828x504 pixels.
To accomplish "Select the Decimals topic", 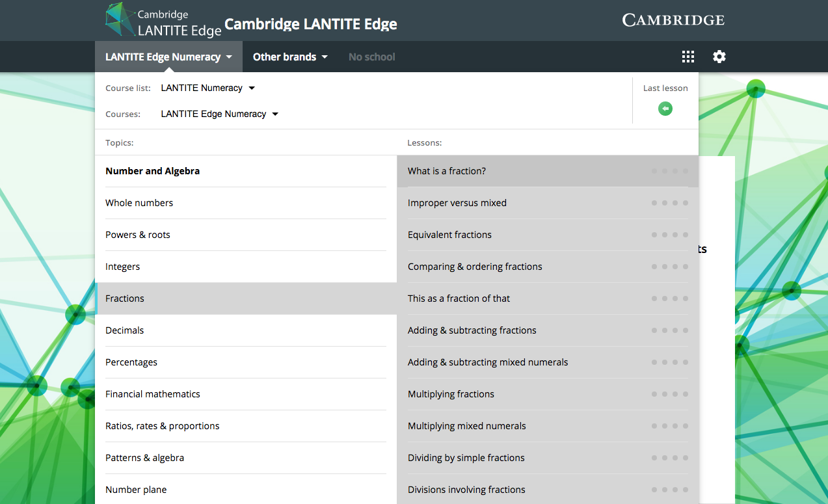I will point(246,330).
